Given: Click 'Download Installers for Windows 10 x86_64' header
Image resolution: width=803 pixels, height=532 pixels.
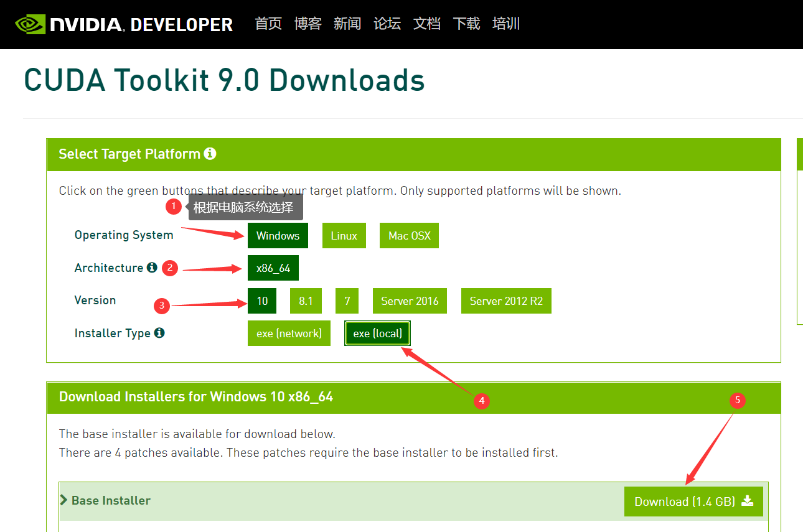Looking at the screenshot, I should click(x=196, y=397).
